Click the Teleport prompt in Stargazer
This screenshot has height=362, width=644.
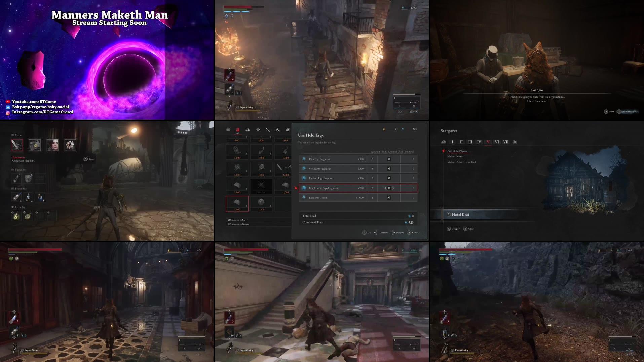[453, 229]
